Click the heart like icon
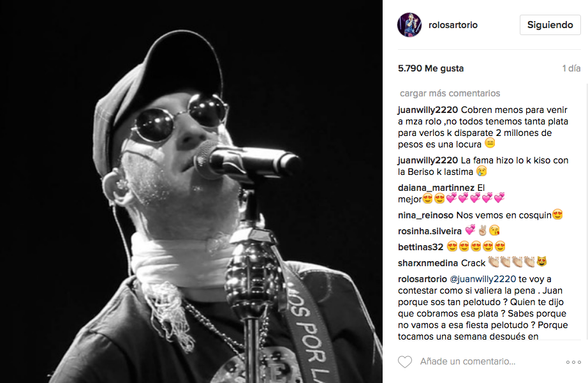 tap(404, 361)
